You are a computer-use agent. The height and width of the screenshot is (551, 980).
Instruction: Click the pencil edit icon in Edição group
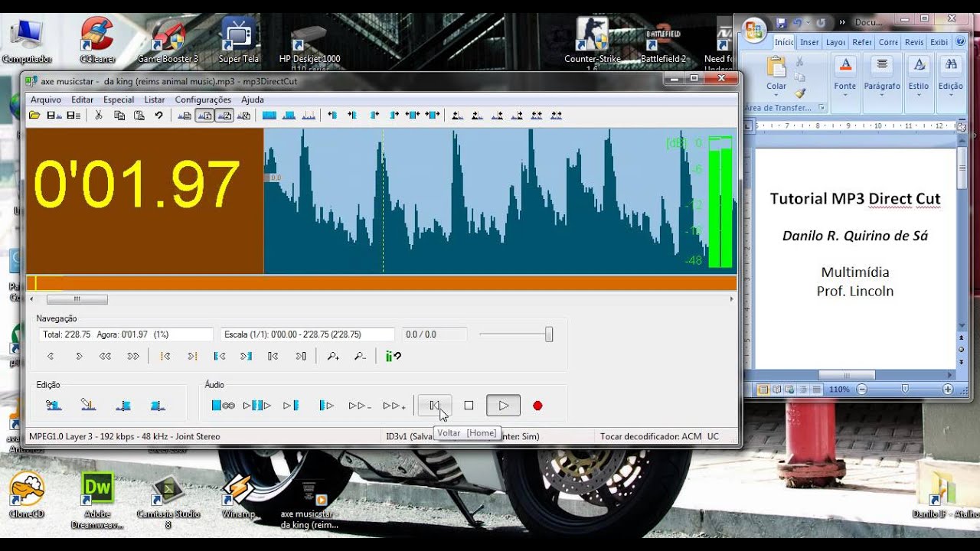[x=89, y=406]
